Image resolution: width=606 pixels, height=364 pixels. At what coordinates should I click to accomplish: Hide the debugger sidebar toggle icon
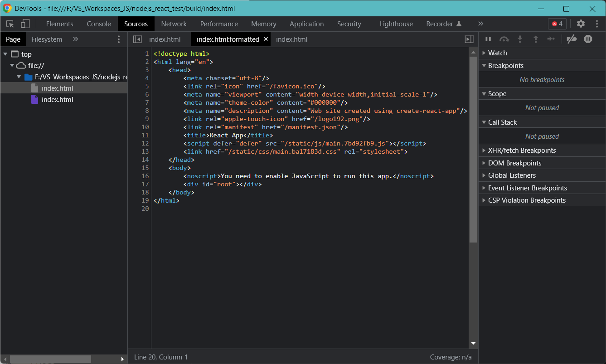[x=469, y=39]
